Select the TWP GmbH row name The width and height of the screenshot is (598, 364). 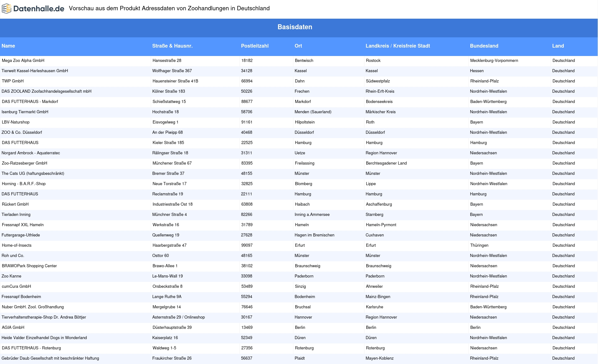(x=13, y=81)
